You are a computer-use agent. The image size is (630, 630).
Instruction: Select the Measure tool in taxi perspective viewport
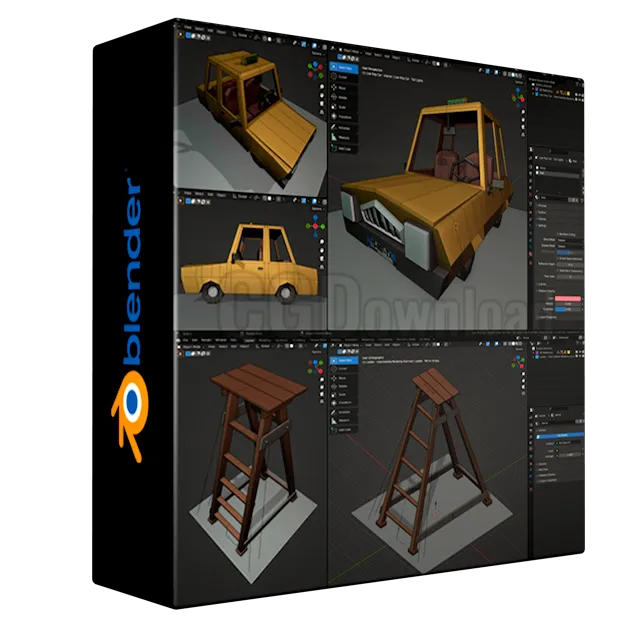point(343,138)
